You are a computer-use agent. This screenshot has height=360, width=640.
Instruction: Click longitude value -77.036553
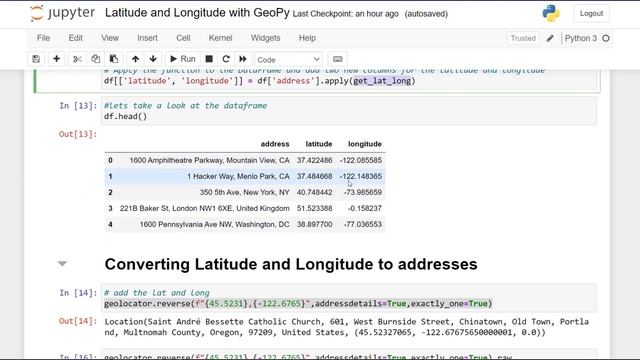tap(363, 224)
